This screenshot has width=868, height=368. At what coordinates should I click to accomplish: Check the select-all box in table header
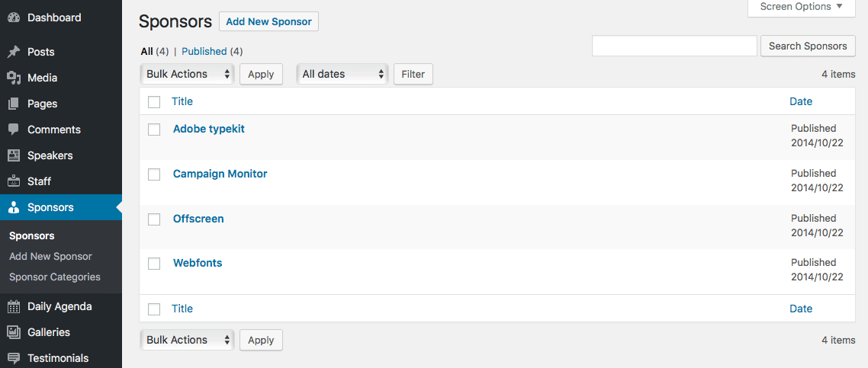[154, 102]
